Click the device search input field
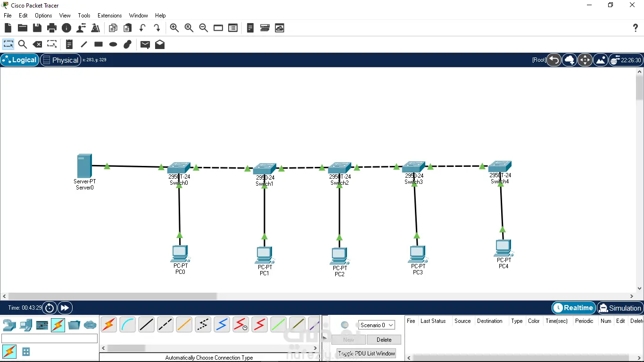The height and width of the screenshot is (362, 644). 50,338
